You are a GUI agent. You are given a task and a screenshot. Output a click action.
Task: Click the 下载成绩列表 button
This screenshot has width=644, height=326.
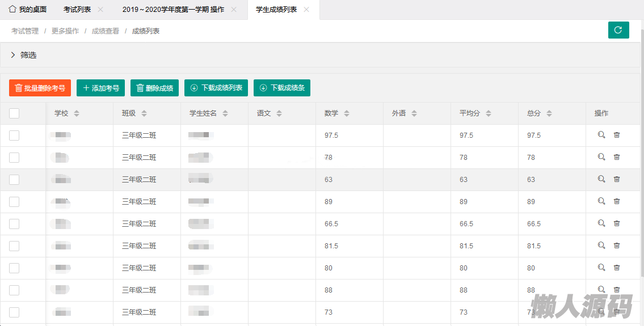(x=216, y=88)
